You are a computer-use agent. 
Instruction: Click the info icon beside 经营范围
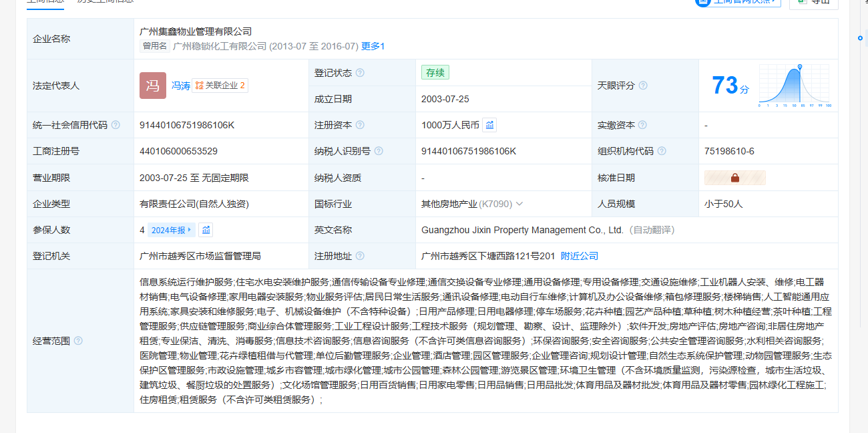coord(78,341)
